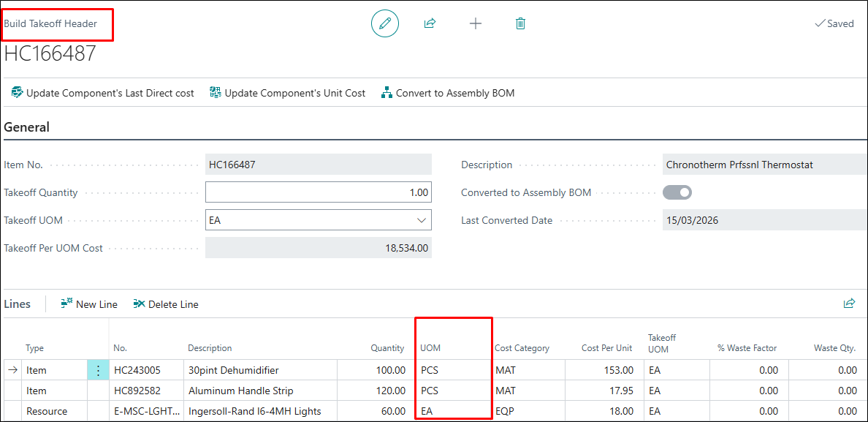Toggle Converted to Assembly BOM switch
Image resolution: width=868 pixels, height=422 pixels.
pyautogui.click(x=677, y=192)
